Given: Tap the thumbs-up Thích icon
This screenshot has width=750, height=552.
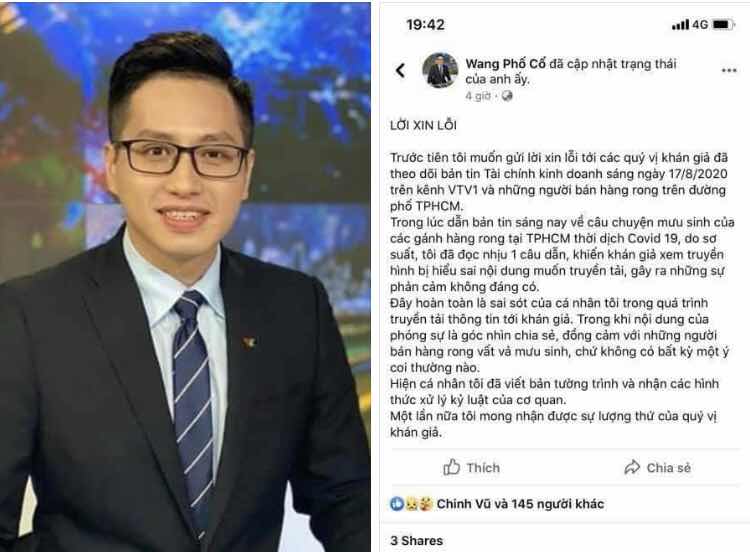Looking at the screenshot, I should coord(452,467).
